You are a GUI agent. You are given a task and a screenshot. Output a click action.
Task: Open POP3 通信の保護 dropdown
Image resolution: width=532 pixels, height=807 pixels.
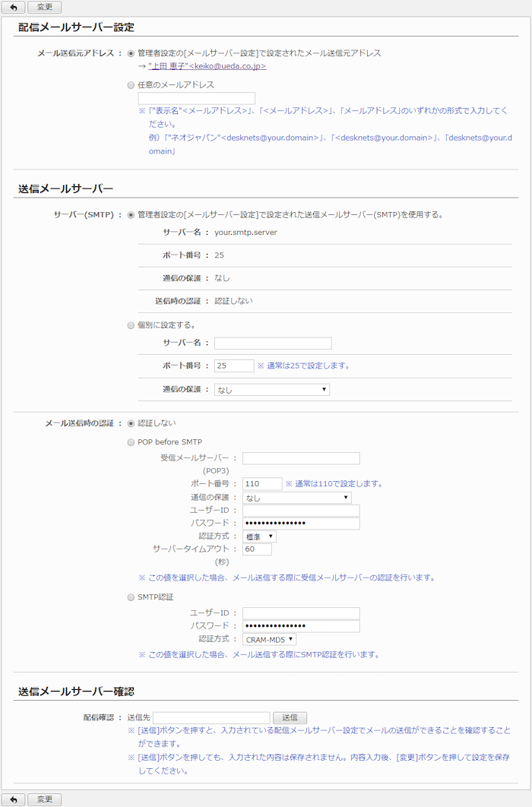[x=297, y=498]
